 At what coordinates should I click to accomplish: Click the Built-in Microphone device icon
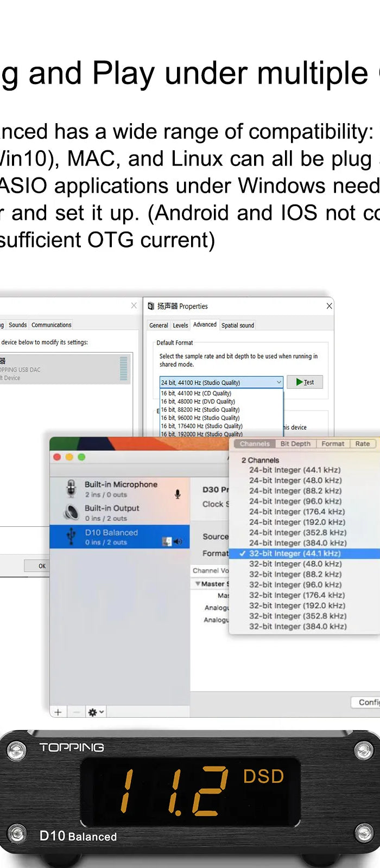point(71,488)
